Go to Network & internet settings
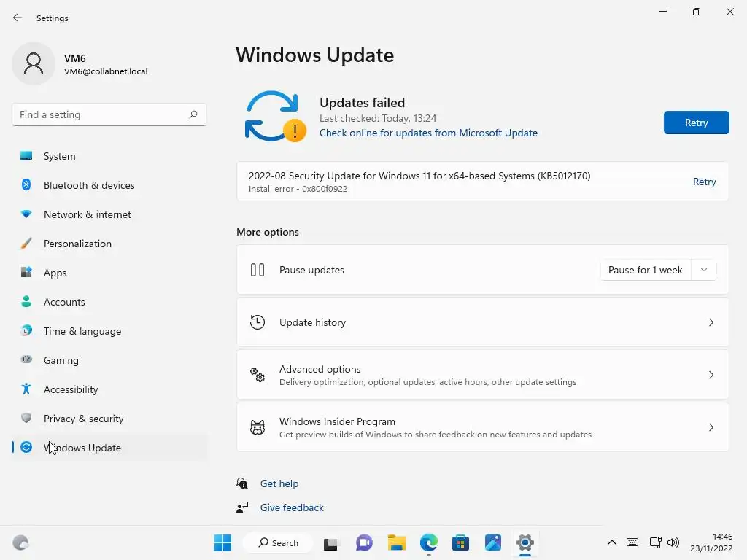 pyautogui.click(x=109, y=214)
